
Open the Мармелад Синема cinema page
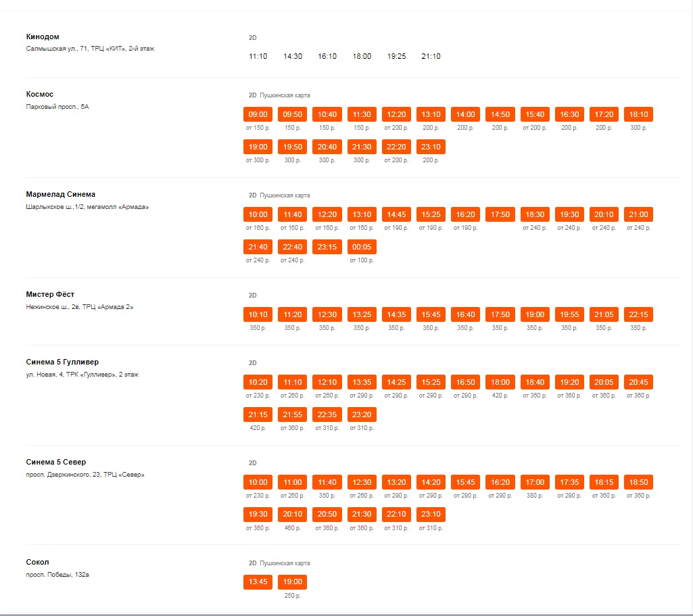click(x=61, y=194)
